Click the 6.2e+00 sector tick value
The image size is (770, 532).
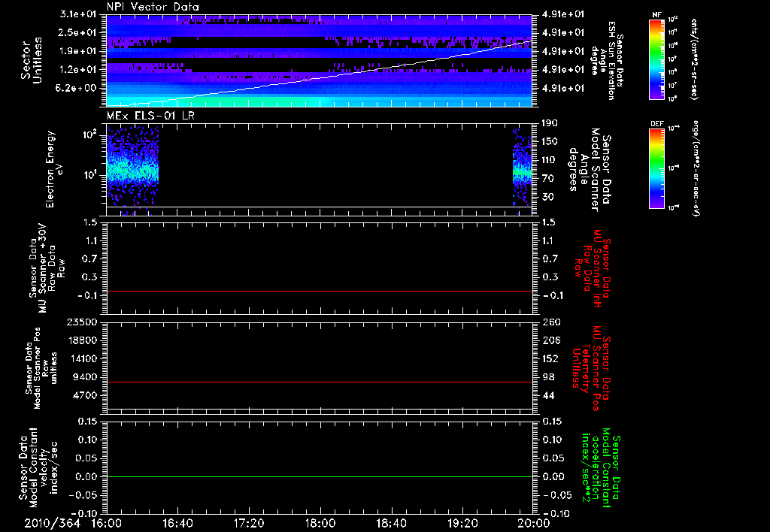click(76, 89)
